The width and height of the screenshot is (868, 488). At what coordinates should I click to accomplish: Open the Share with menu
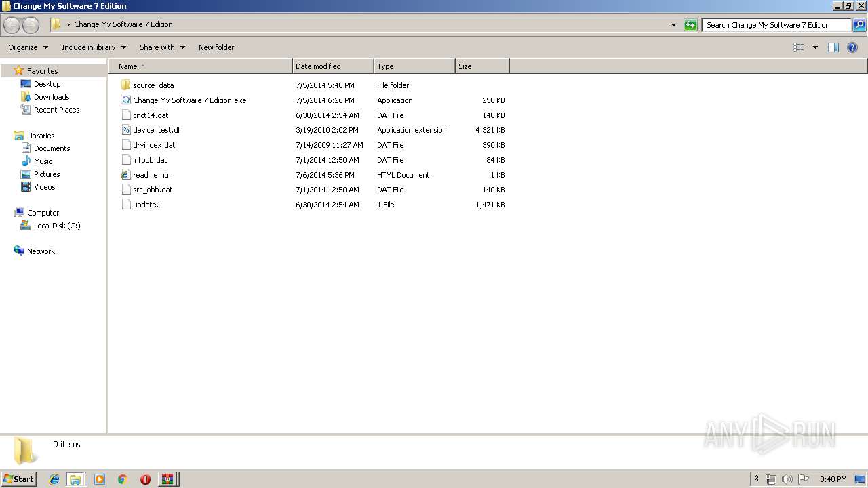[x=162, y=47]
